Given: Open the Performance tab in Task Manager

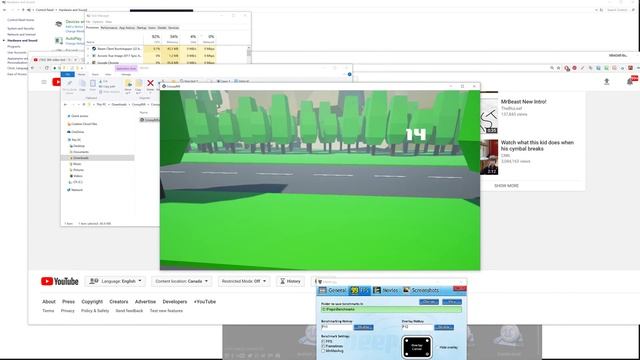Looking at the screenshot, I should click(x=109, y=28).
